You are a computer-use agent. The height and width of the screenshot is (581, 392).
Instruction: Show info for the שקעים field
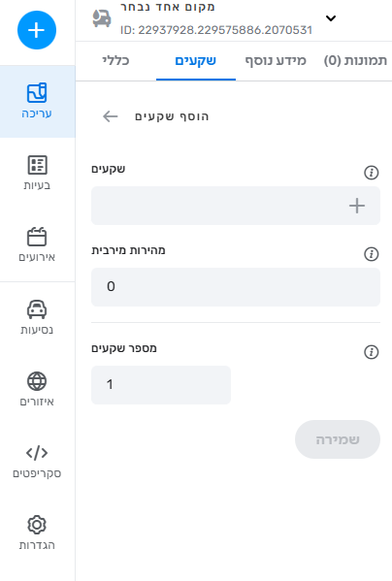[372, 173]
